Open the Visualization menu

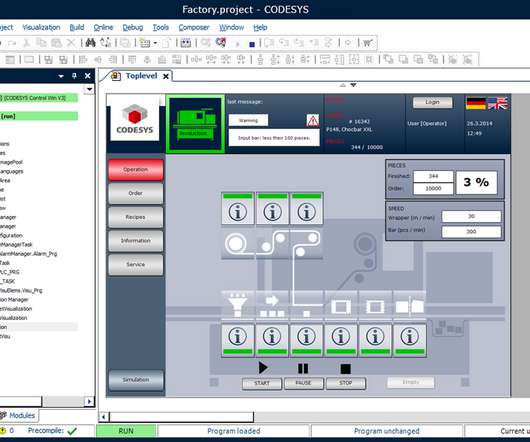pyautogui.click(x=41, y=27)
